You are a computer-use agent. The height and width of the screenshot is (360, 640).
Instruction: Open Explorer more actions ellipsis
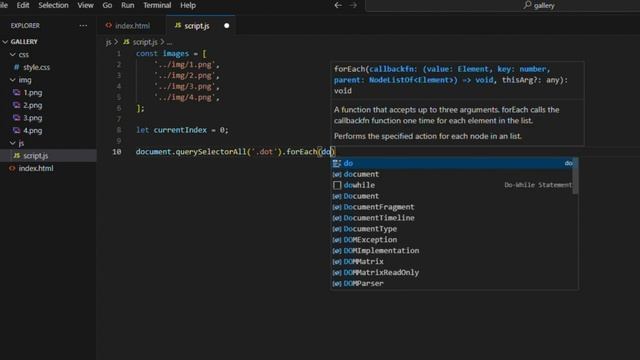click(x=83, y=25)
